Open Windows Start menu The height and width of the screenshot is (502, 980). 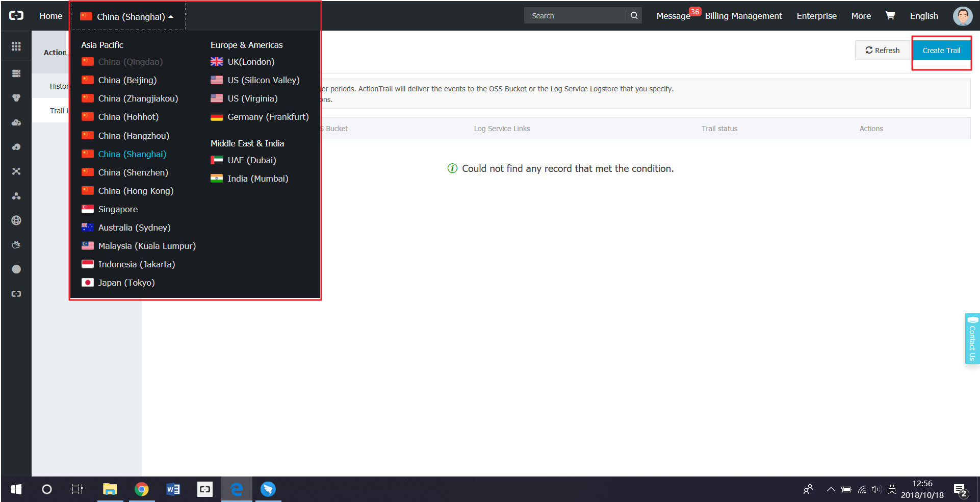pos(16,489)
